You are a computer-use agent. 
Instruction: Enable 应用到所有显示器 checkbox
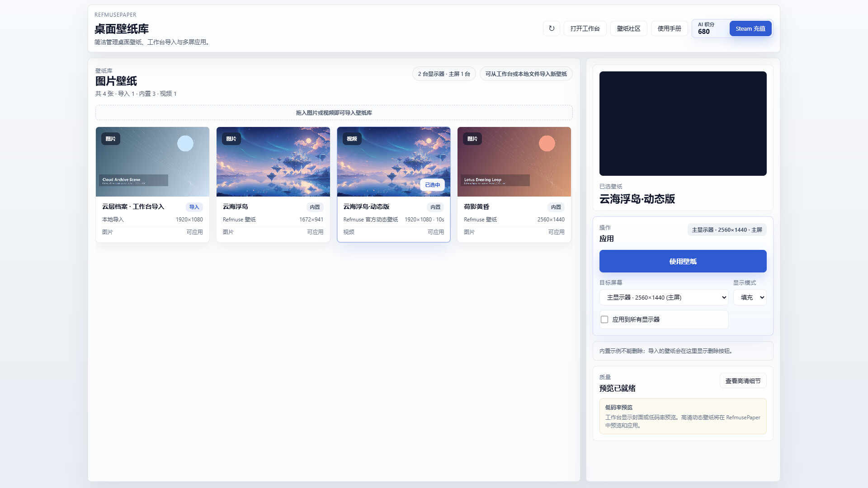[604, 319]
